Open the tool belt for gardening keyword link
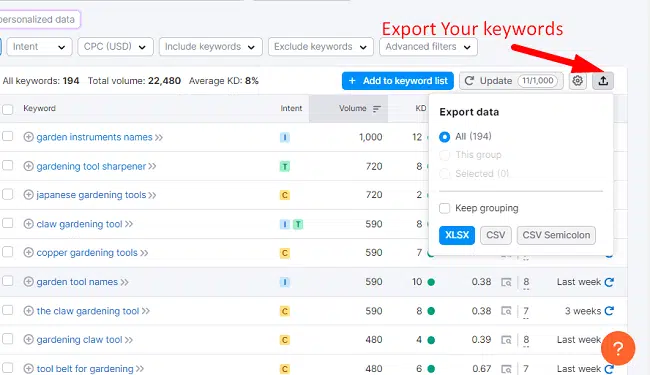The width and height of the screenshot is (650, 375). coord(85,369)
